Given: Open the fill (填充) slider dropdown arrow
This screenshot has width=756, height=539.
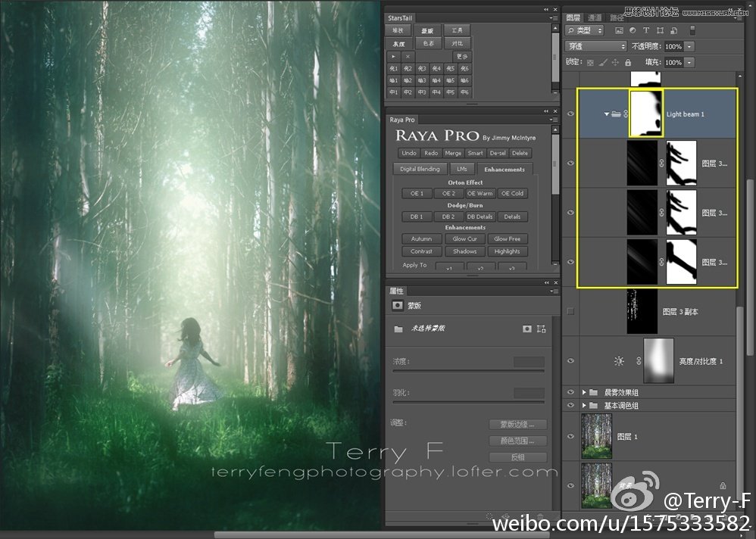Looking at the screenshot, I should coord(689,62).
